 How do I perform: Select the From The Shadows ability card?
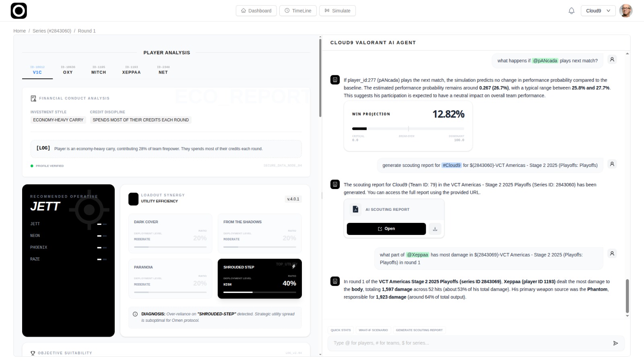point(260,233)
